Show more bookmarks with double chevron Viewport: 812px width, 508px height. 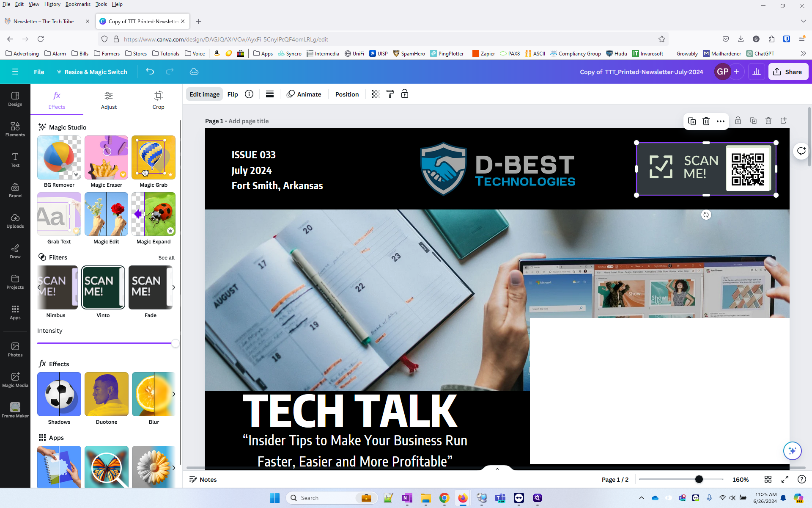click(803, 53)
